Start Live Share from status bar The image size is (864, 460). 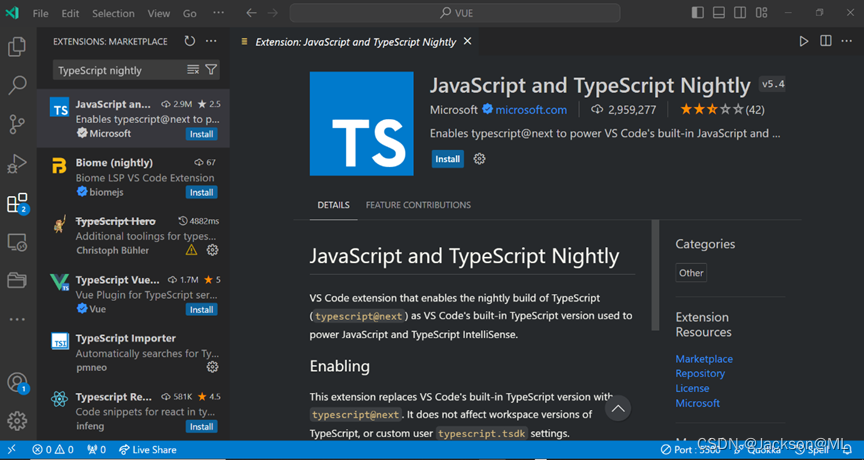tap(148, 450)
